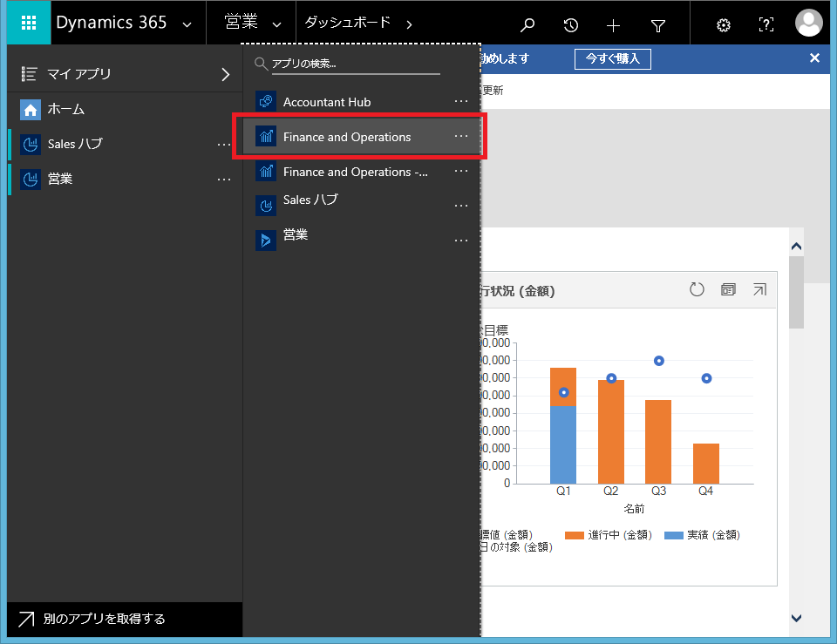Click 営業 icon in left panel
The image size is (837, 644).
coord(31,179)
